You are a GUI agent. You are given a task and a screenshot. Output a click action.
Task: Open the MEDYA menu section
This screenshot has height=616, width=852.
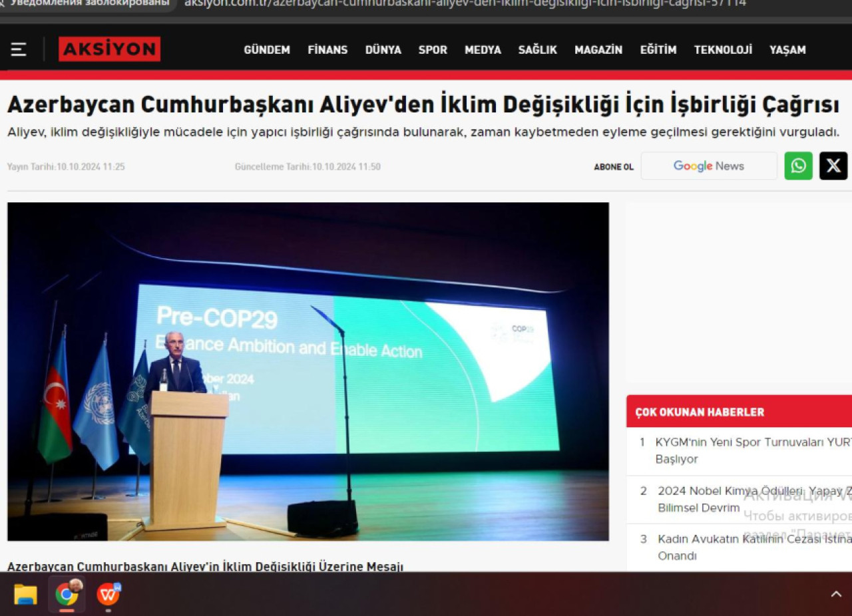[x=483, y=50]
